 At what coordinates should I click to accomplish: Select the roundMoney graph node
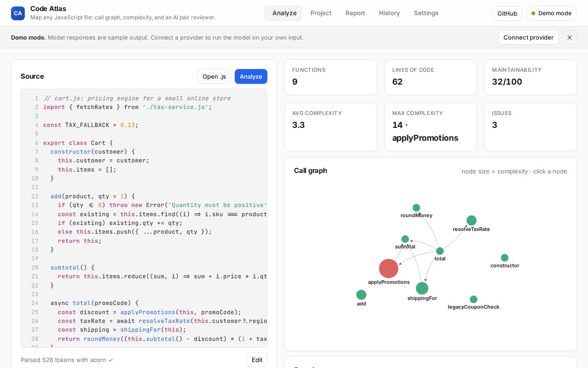[x=416, y=208]
